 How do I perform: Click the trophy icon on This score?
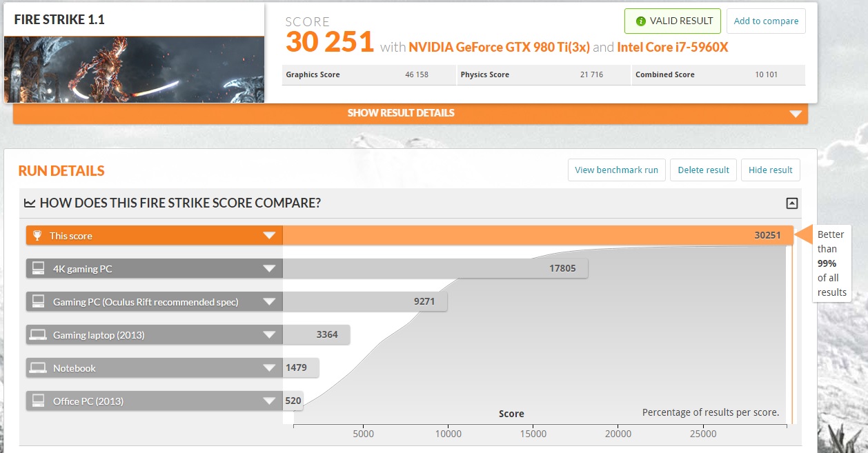click(x=38, y=235)
